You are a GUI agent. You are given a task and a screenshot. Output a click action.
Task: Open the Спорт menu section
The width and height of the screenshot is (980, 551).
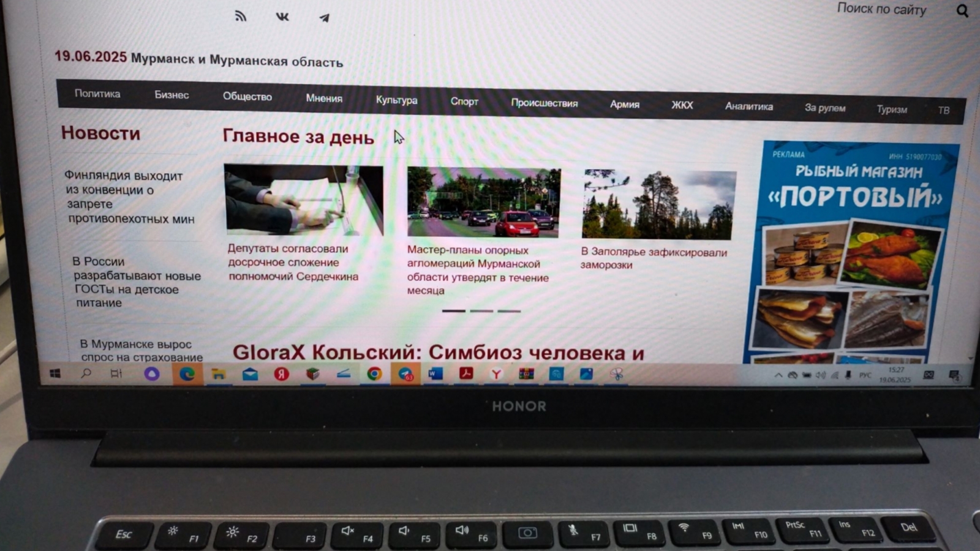(464, 102)
